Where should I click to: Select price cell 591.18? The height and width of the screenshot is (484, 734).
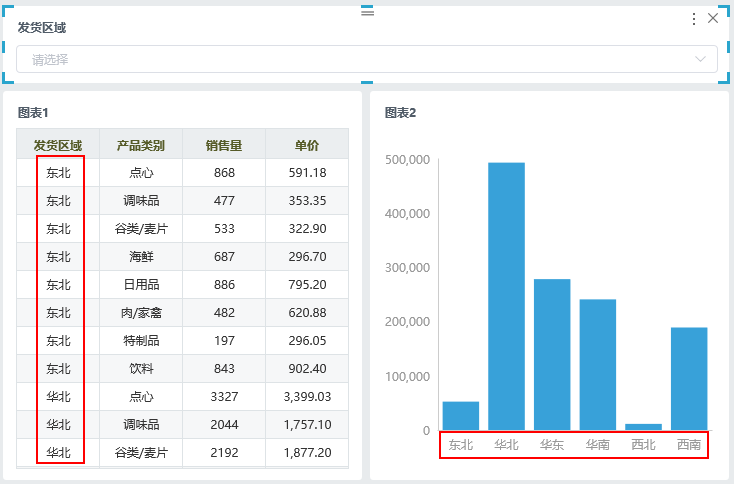pos(307,173)
